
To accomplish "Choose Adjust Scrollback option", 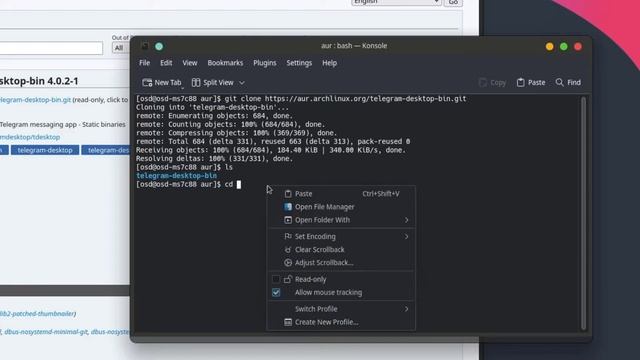I will (x=341, y=263).
